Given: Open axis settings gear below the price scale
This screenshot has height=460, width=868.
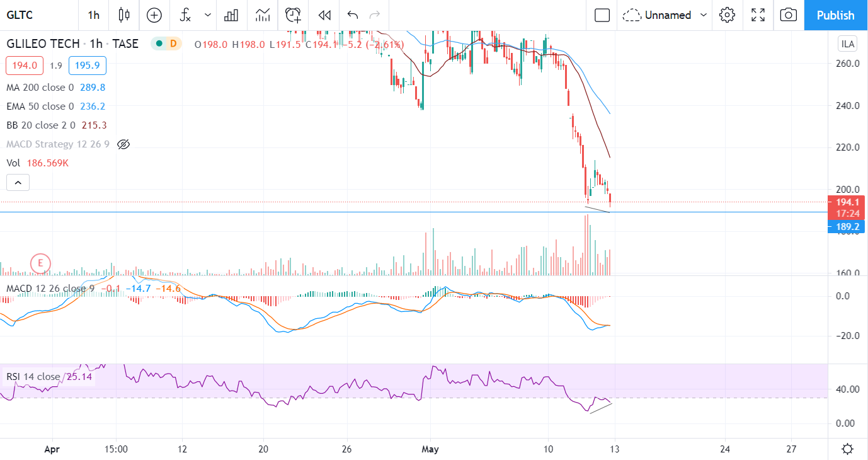Looking at the screenshot, I should 848,449.
